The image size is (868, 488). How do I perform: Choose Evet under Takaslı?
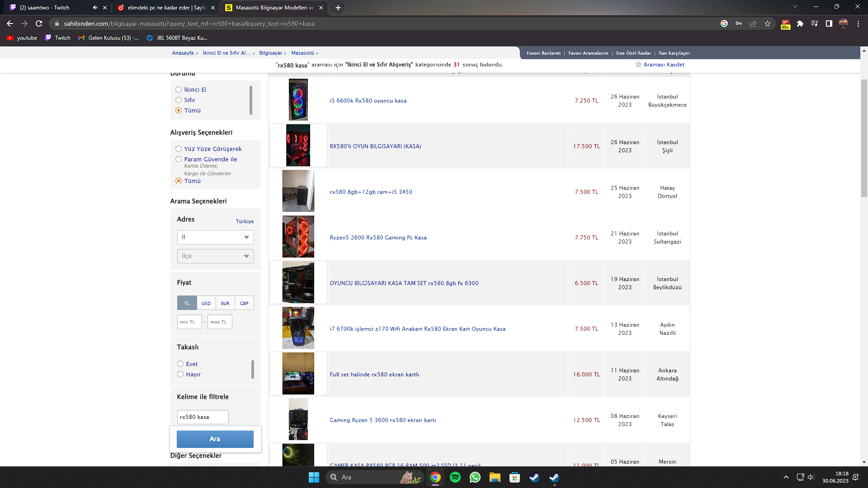pyautogui.click(x=180, y=364)
